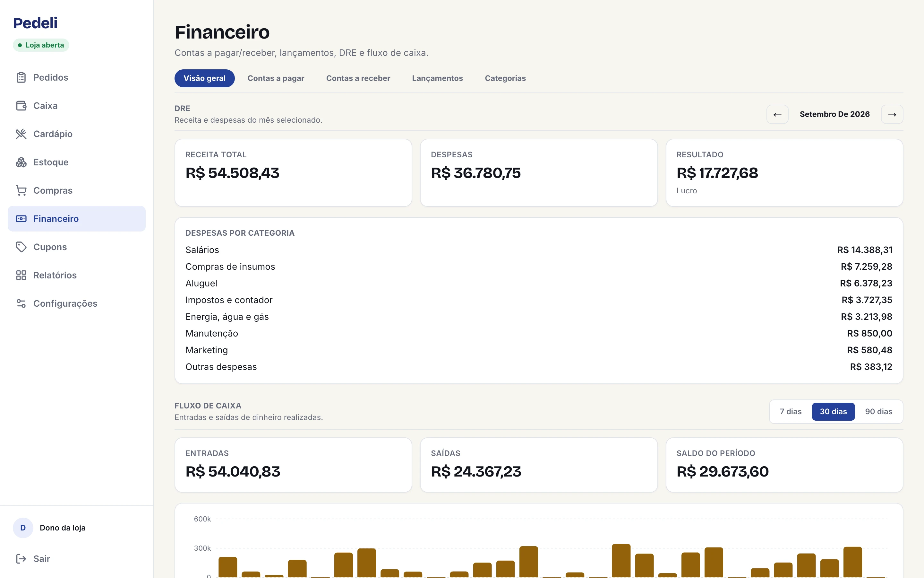Click the Saídas value R$ 24.367,23
Image resolution: width=924 pixels, height=578 pixels.
coord(476,471)
